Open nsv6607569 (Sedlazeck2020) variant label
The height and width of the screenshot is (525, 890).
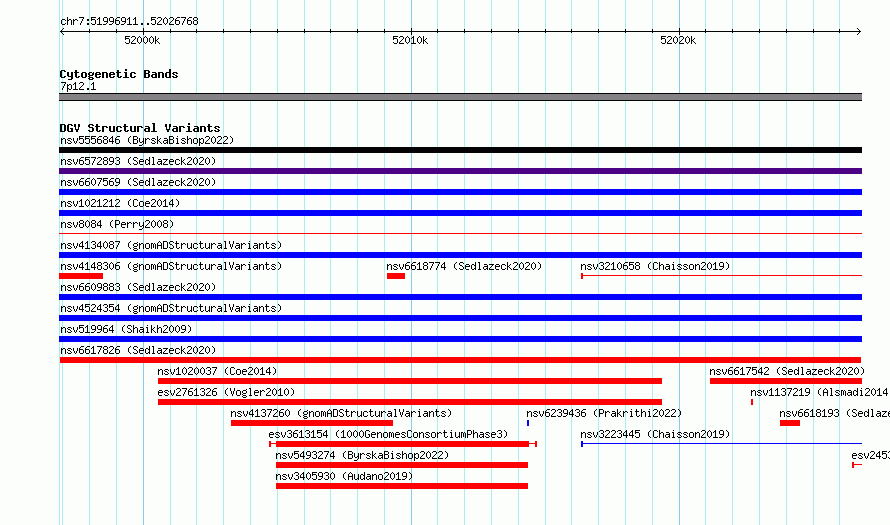click(138, 182)
